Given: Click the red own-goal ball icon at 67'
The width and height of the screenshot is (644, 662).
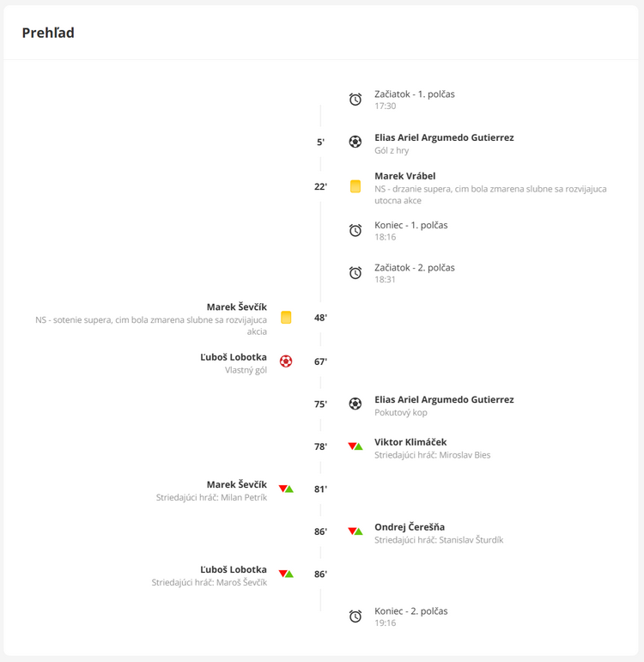Looking at the screenshot, I should click(286, 361).
